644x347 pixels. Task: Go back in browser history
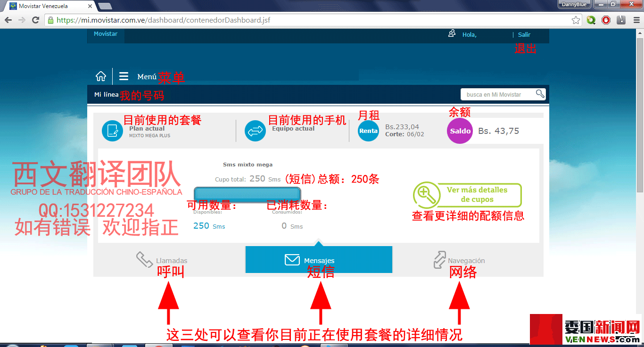[x=8, y=20]
